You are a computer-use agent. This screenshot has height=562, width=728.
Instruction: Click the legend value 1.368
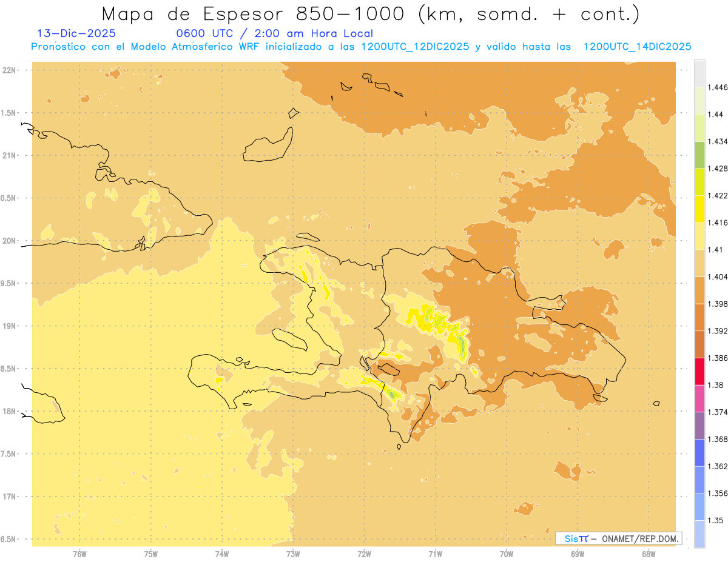click(718, 439)
